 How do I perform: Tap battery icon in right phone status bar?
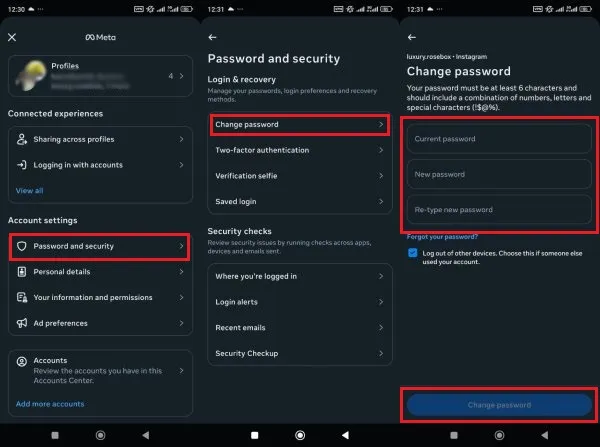[585, 9]
